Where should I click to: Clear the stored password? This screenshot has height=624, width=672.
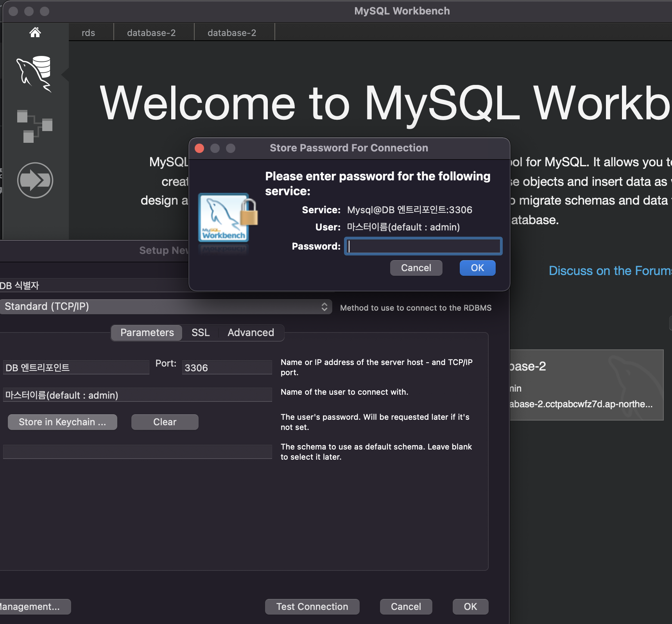[165, 422]
